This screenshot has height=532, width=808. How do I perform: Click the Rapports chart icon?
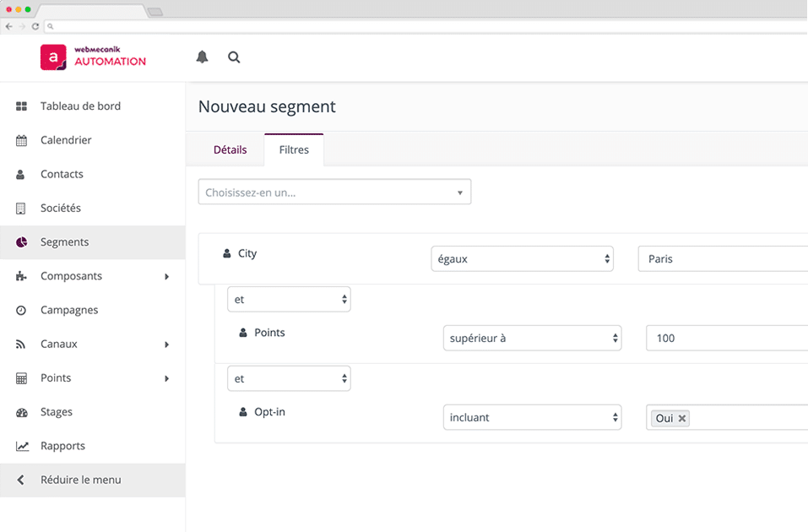pos(22,446)
